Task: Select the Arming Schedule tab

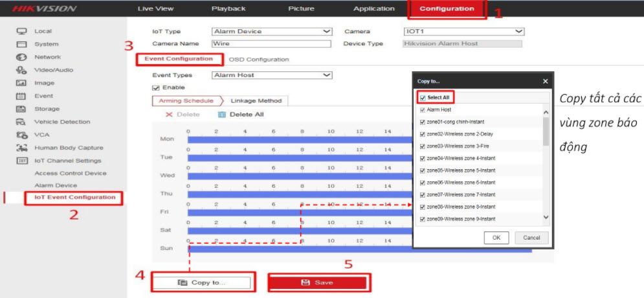Action: [186, 100]
